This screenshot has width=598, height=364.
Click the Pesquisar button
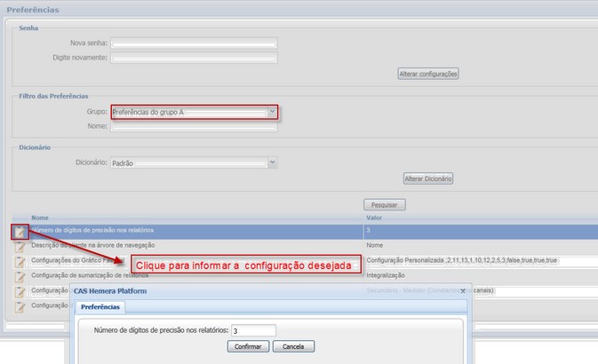click(x=385, y=204)
